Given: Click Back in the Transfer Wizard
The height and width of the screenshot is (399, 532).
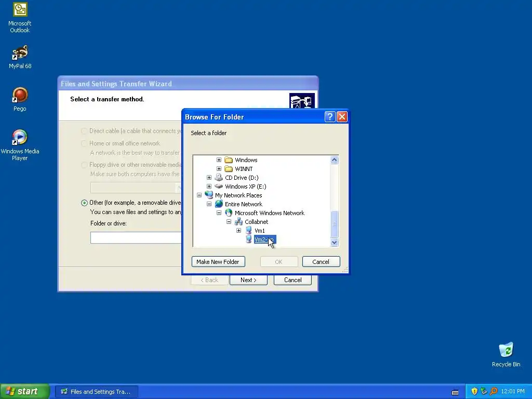Looking at the screenshot, I should click(x=209, y=280).
